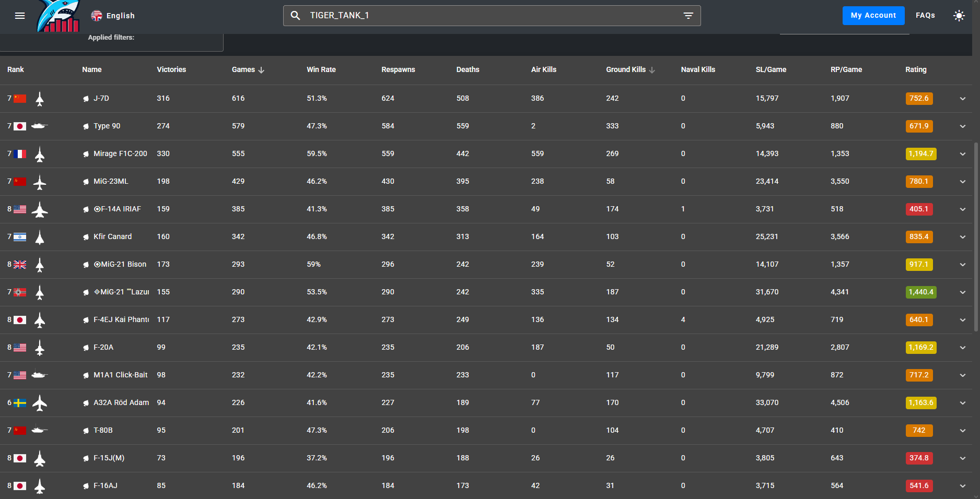Expand the J-7D row details
Viewport: 980px width, 499px height.
tap(962, 99)
